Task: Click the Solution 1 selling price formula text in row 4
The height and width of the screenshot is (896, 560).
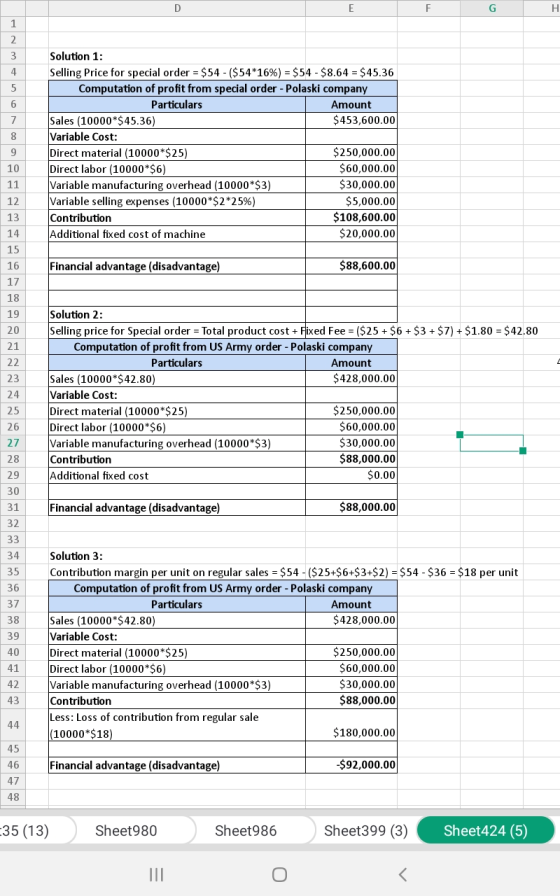Action: point(222,73)
